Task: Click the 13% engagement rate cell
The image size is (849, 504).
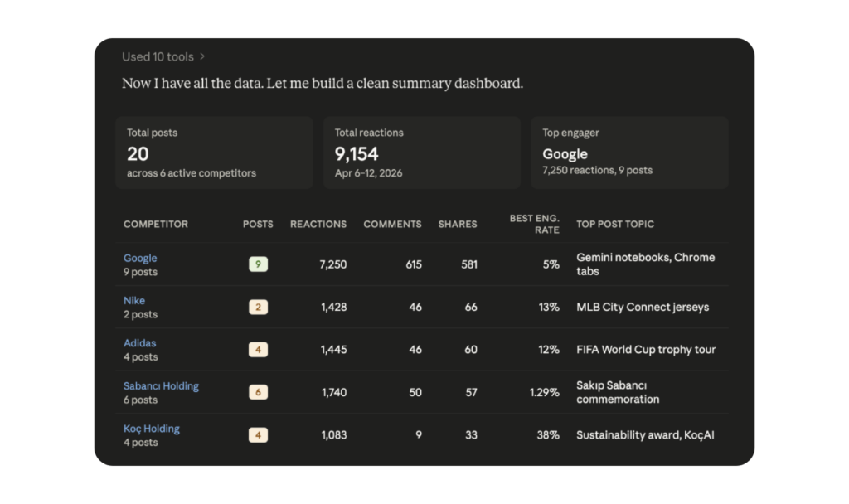Action: [549, 308]
